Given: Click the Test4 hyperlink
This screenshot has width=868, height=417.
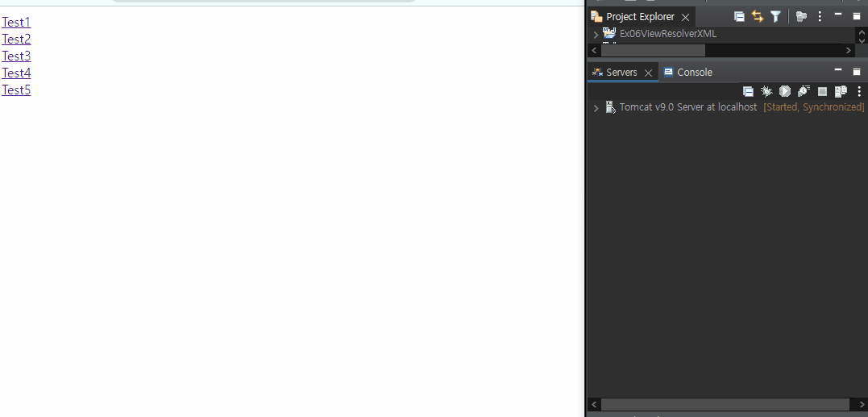Looking at the screenshot, I should (x=16, y=73).
